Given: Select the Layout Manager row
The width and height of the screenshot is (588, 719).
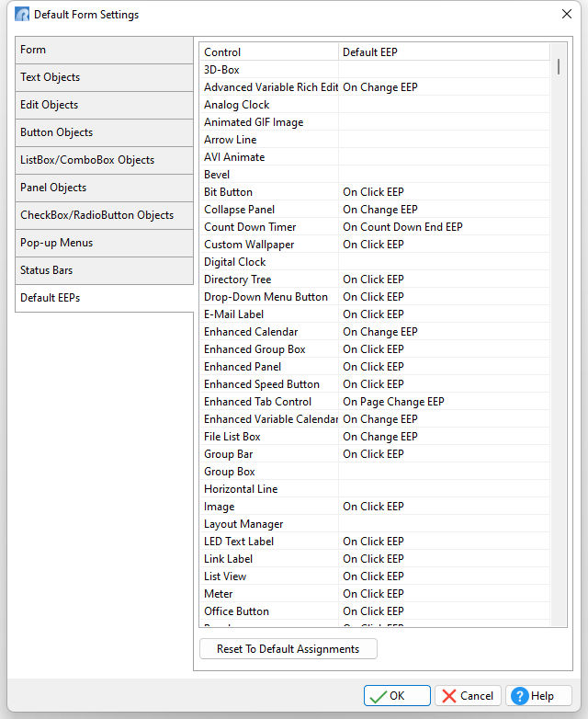Looking at the screenshot, I should coord(375,524).
